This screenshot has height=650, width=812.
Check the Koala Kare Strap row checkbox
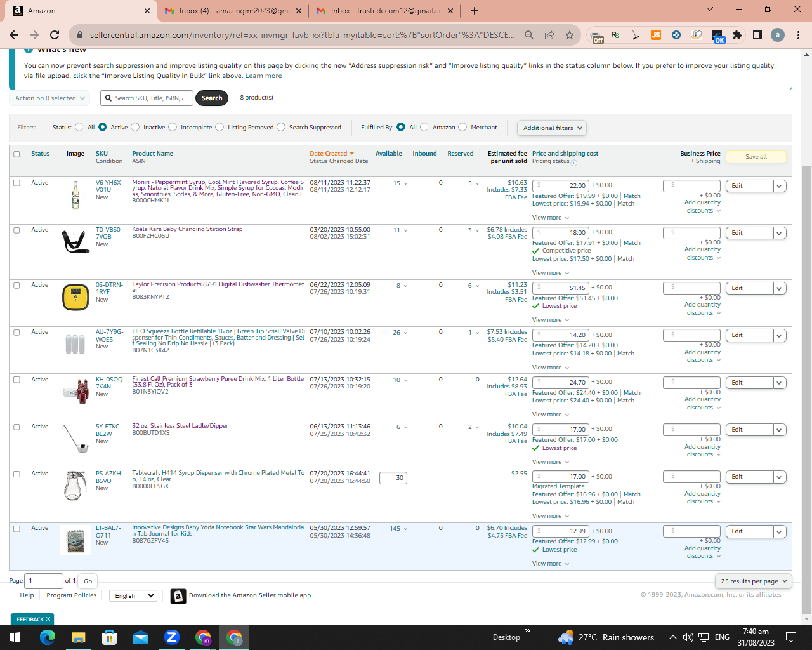pyautogui.click(x=16, y=230)
